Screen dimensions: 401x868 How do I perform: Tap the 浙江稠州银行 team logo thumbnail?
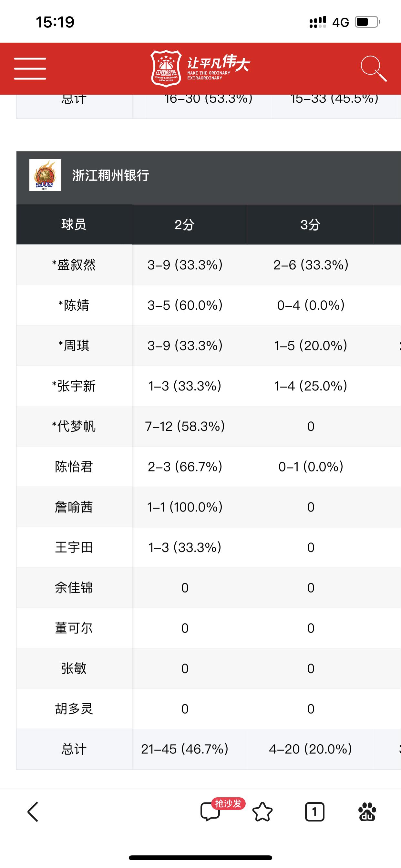45,175
